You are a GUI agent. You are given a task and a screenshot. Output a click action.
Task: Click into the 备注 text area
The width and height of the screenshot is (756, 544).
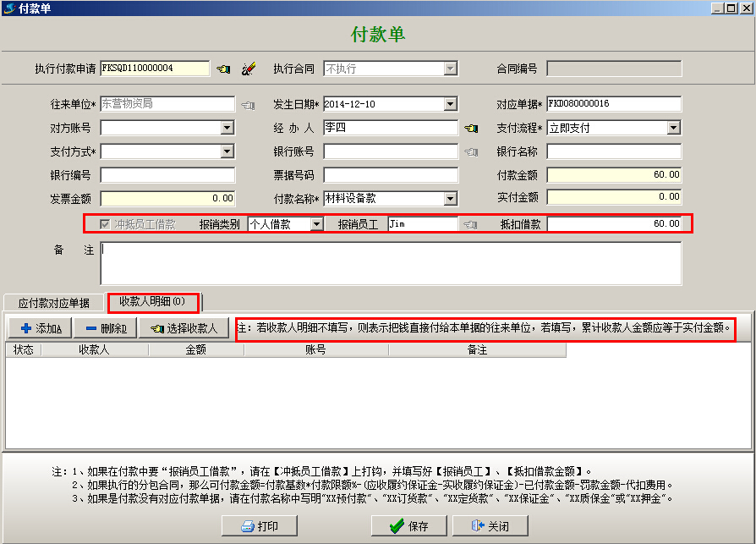coord(390,263)
